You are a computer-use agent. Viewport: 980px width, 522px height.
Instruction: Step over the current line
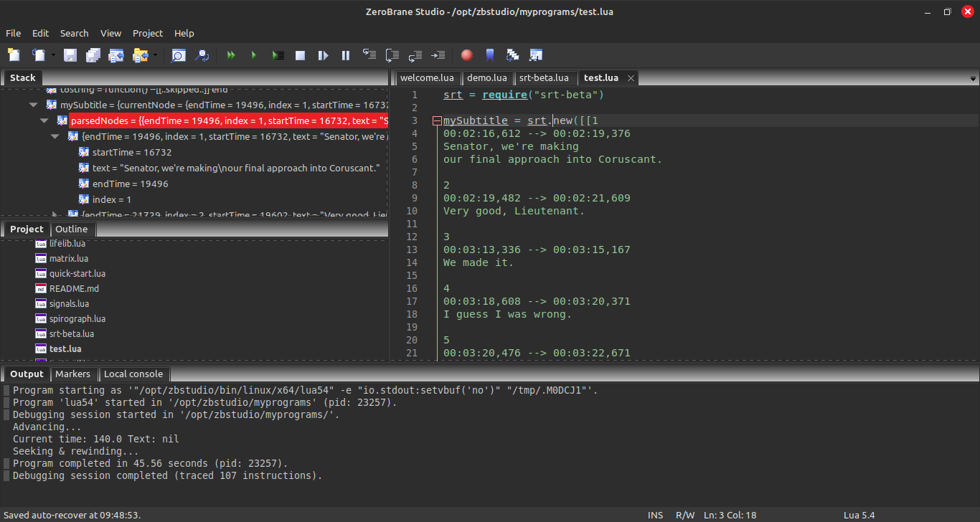(x=392, y=55)
